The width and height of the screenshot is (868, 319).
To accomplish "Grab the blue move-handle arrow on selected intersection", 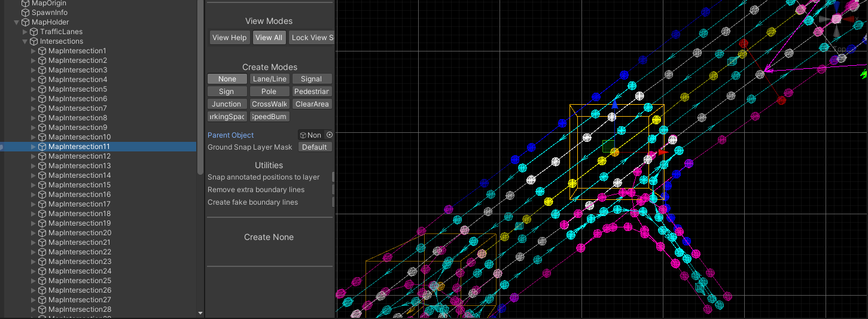I will click(x=614, y=104).
